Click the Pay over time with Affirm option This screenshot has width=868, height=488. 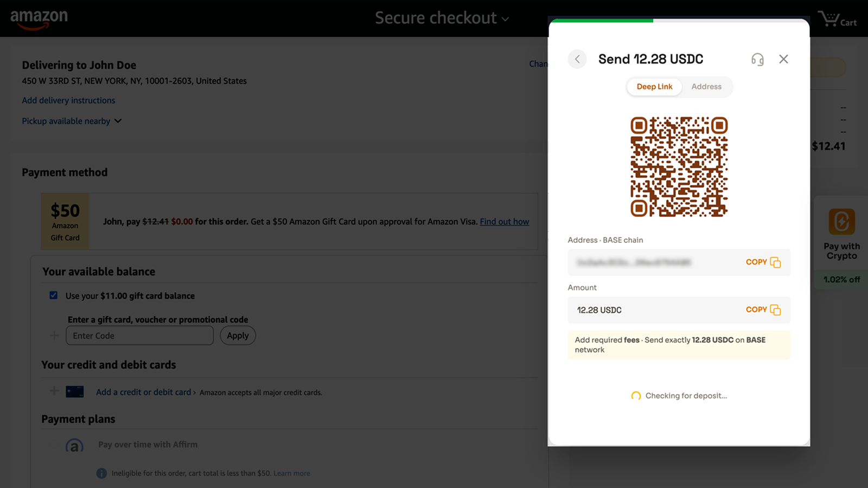(148, 445)
